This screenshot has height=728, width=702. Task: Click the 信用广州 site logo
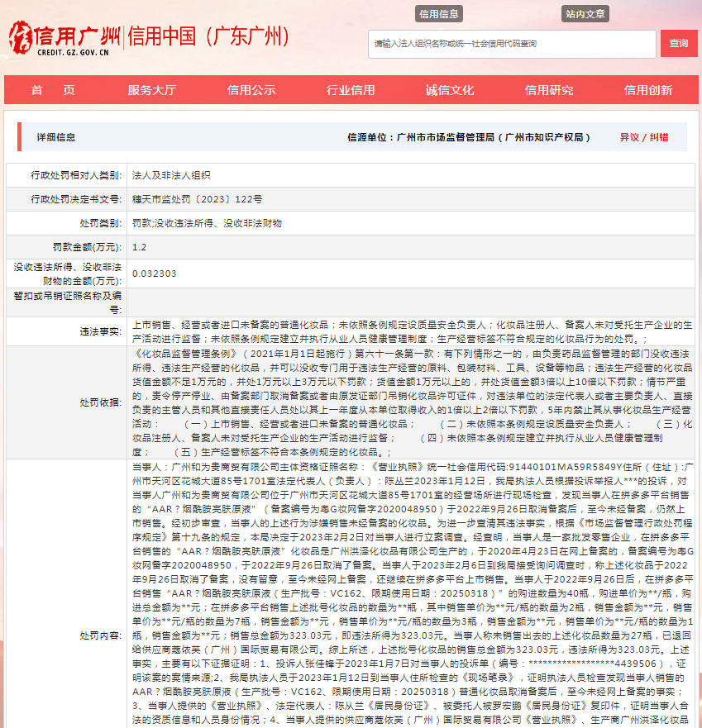64,38
